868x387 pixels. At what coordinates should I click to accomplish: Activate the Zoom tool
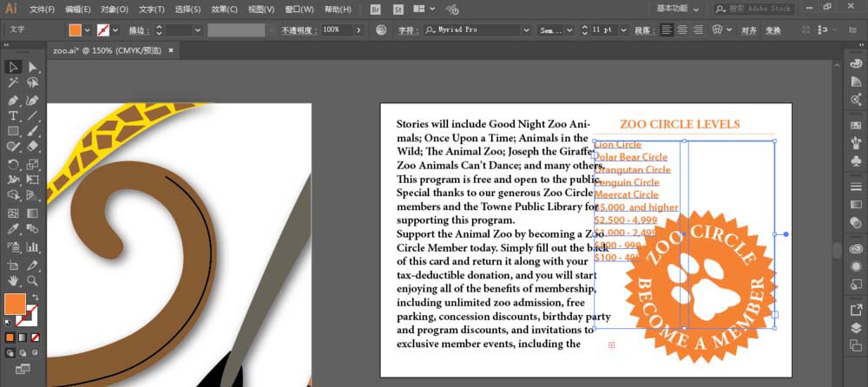click(33, 280)
